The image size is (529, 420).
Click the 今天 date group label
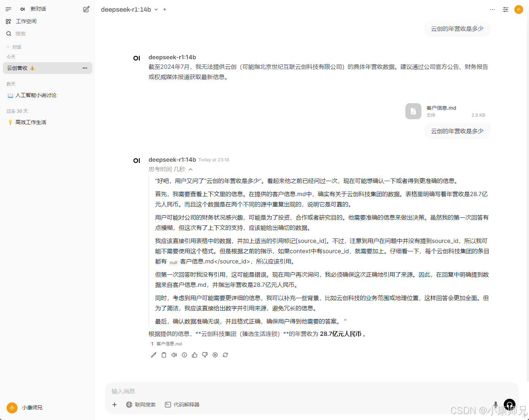coord(11,57)
